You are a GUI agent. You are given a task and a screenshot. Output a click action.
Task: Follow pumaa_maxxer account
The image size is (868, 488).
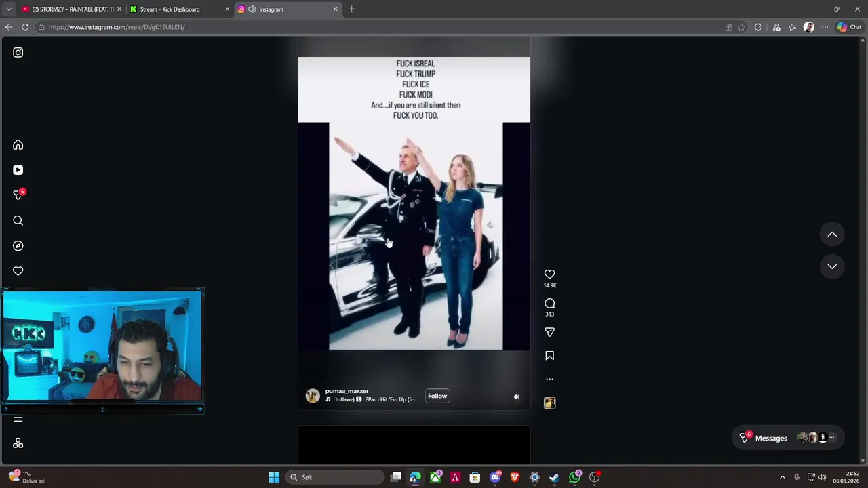click(x=437, y=396)
